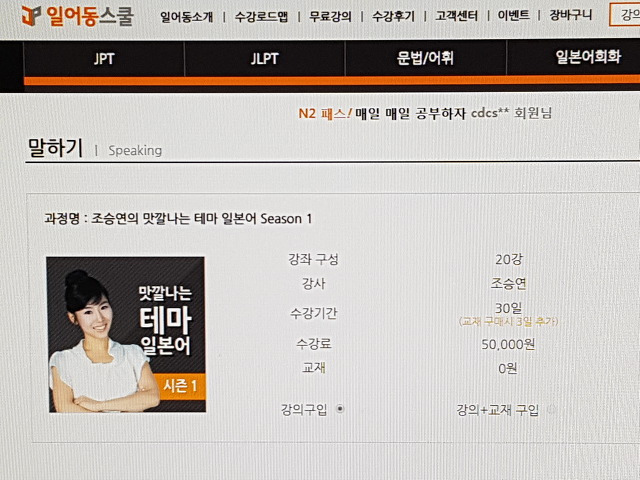This screenshot has height=480, width=640.
Task: Click the 시즌 1 orange badge on thumbnail
Action: (179, 386)
